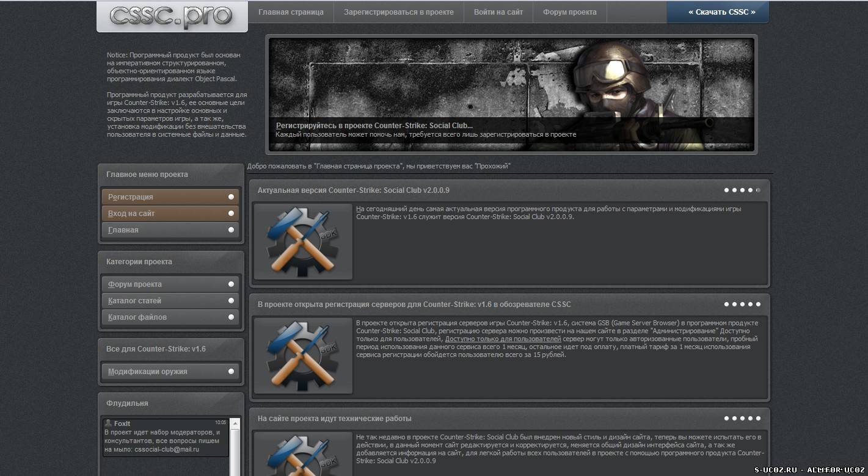The height and width of the screenshot is (476, 868).
Task: Select Вход на сайт in the sidebar
Action: (170, 214)
